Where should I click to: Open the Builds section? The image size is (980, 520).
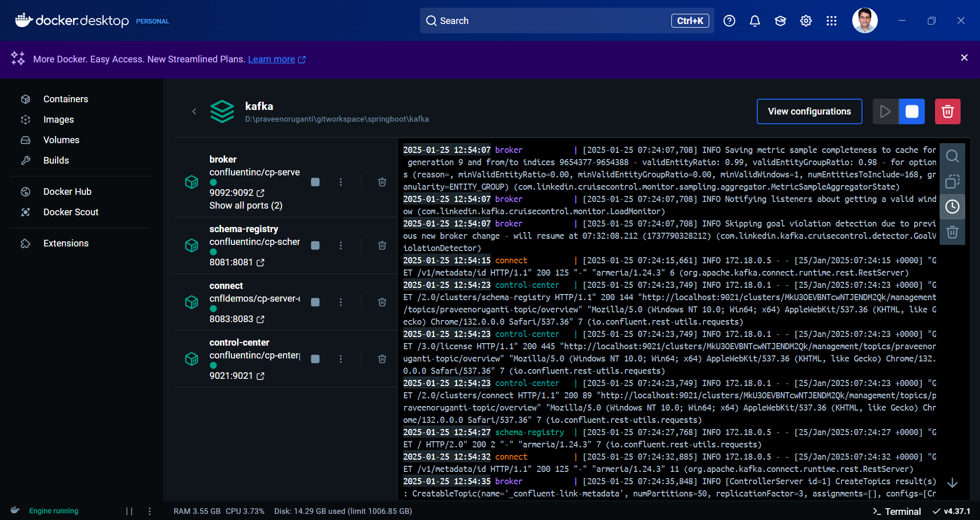point(56,161)
